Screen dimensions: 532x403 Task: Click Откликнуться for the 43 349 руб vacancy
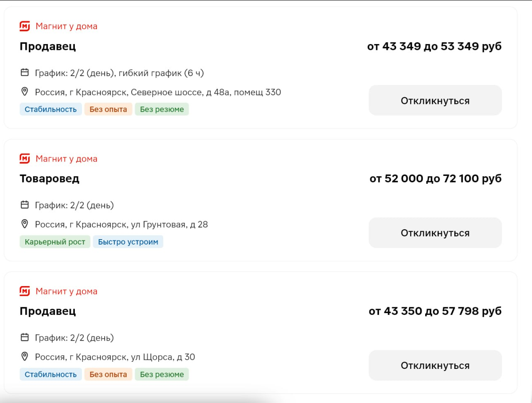pyautogui.click(x=435, y=101)
